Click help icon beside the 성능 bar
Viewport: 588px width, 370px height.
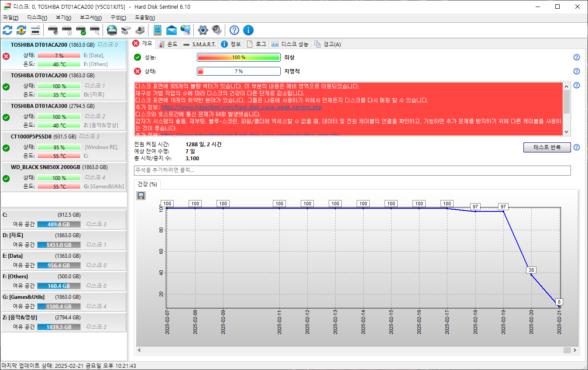[x=577, y=57]
